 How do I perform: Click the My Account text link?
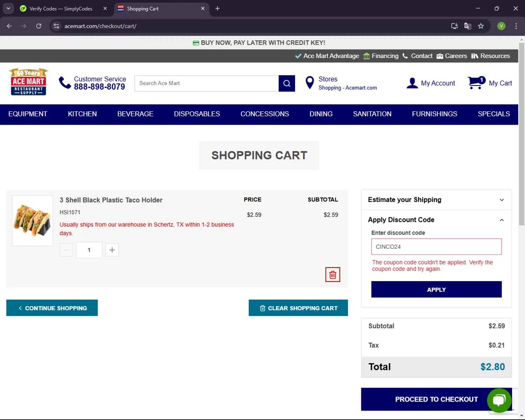[438, 83]
